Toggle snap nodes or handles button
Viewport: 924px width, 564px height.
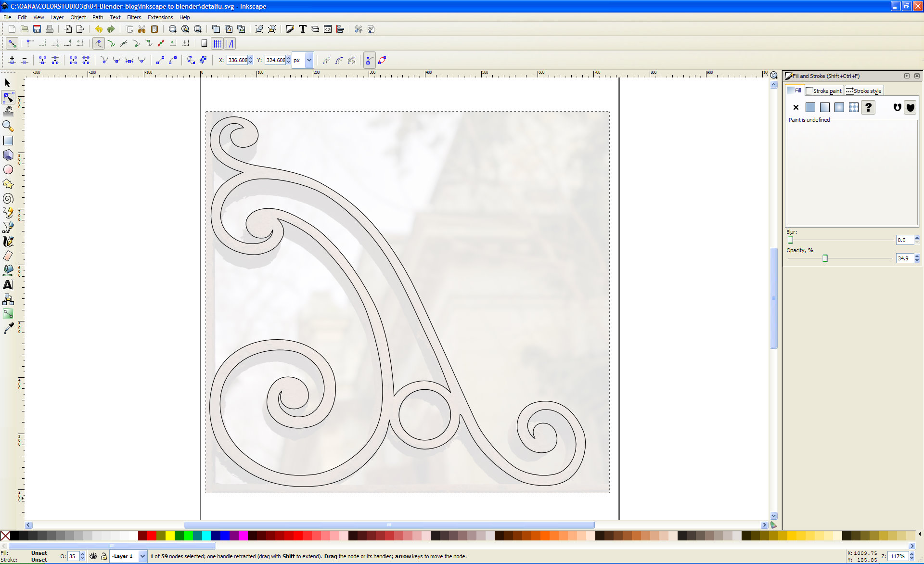[x=99, y=43]
